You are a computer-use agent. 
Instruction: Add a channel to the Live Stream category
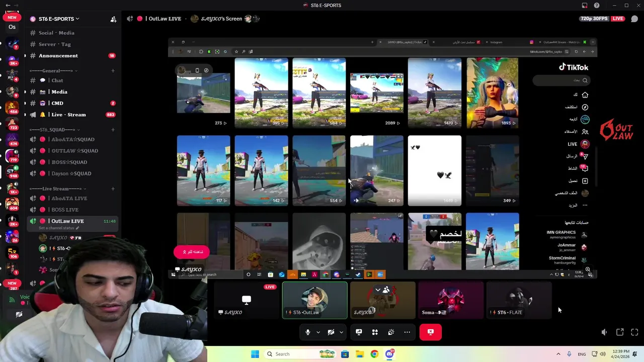tap(113, 189)
